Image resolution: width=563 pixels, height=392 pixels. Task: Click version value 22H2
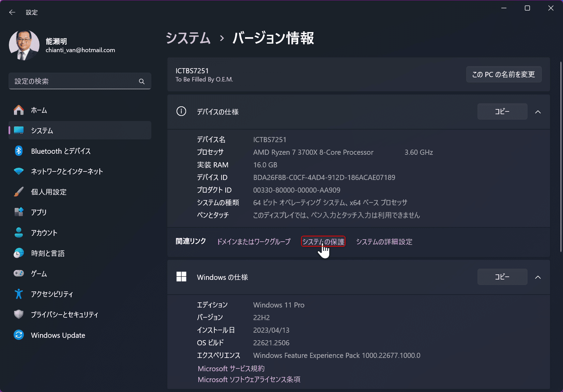point(261,318)
